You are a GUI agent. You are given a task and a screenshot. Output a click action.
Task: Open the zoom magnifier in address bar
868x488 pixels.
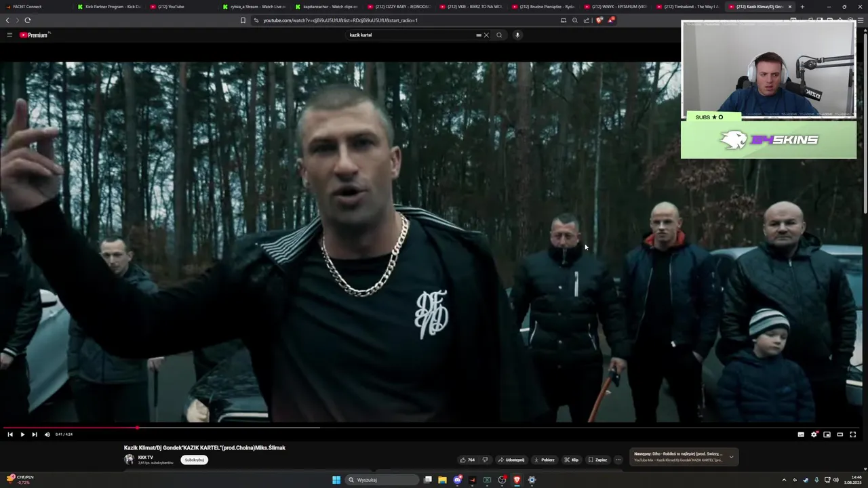[x=575, y=20]
